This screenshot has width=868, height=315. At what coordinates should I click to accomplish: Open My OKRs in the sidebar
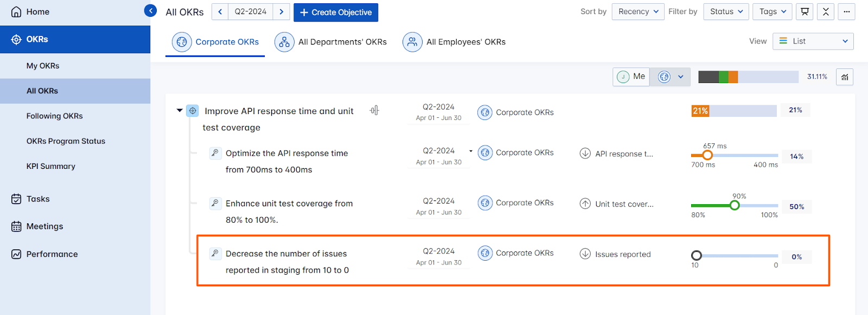point(43,66)
